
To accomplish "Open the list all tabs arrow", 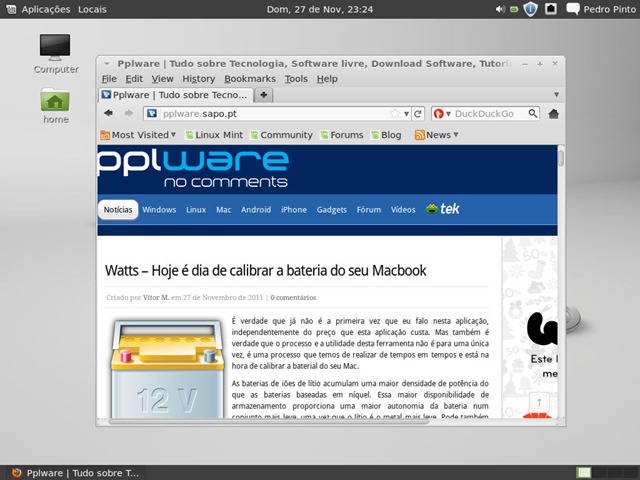I will [x=556, y=95].
